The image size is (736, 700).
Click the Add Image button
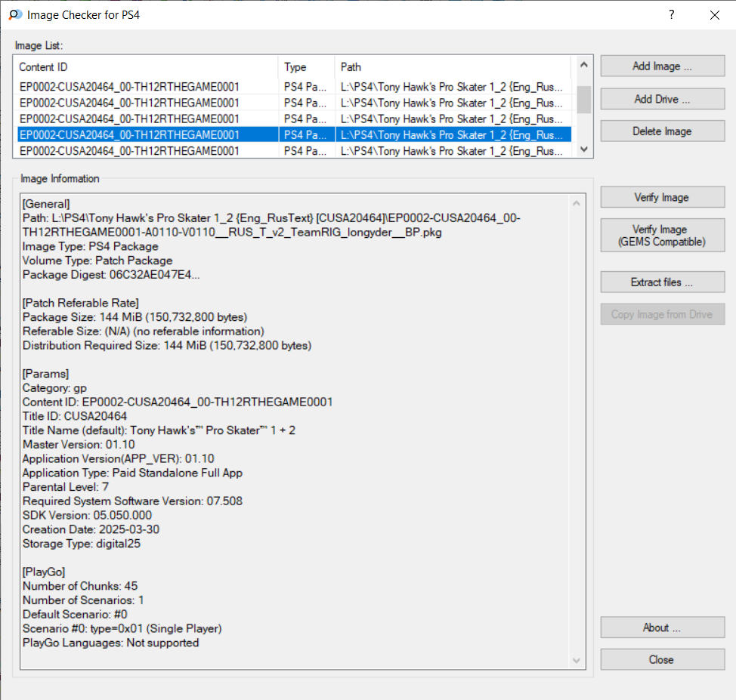[662, 66]
